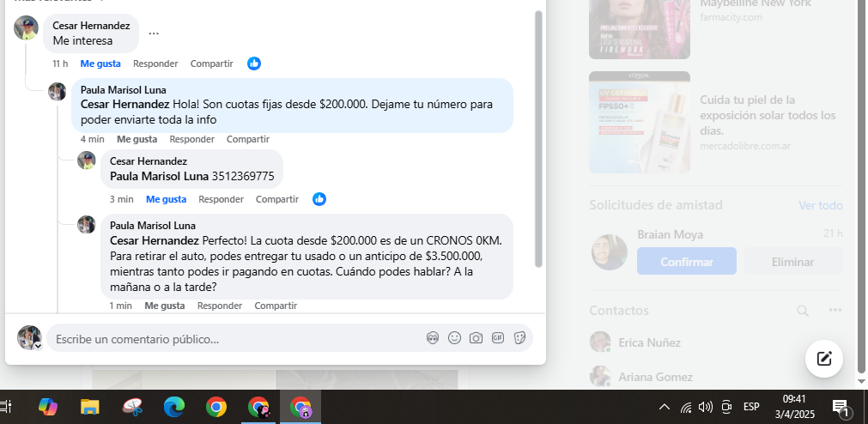868x424 pixels.
Task: Open the Windows notification center icon
Action: 841,408
